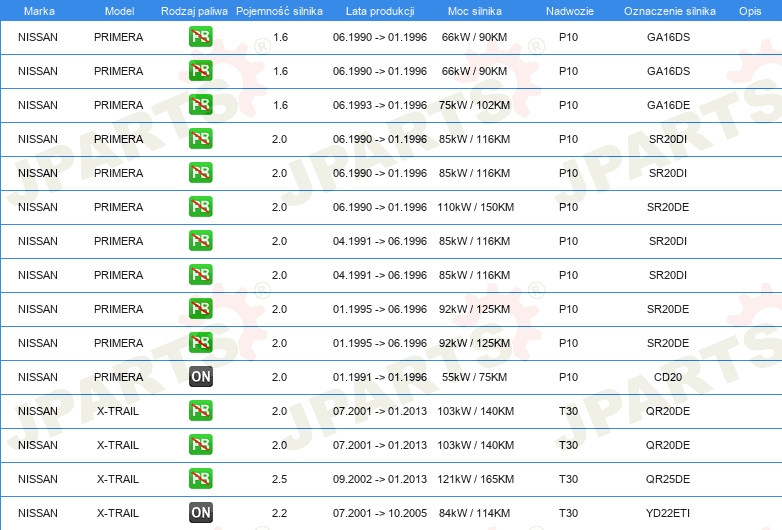Click the 01.1991 -> 01.1996 production years cell
This screenshot has width=782, height=530.
click(x=380, y=377)
